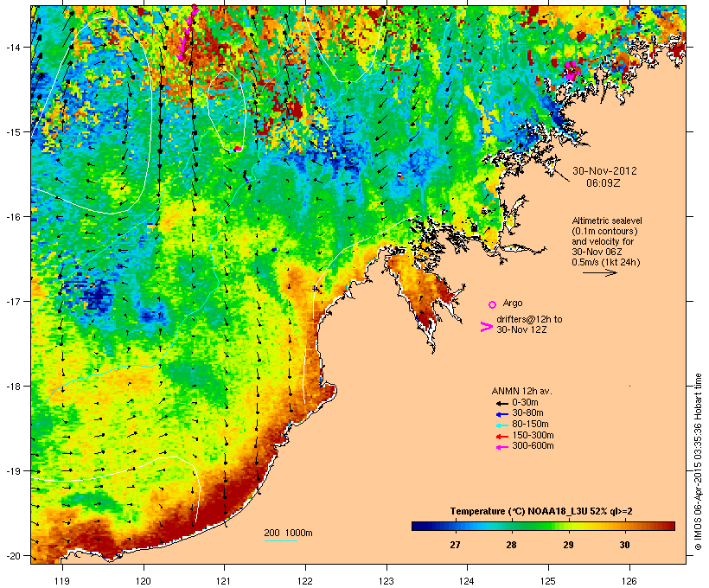The width and height of the screenshot is (709, 588).
Task: Click the 'drifters@12h to' legend label
Action: 529,319
